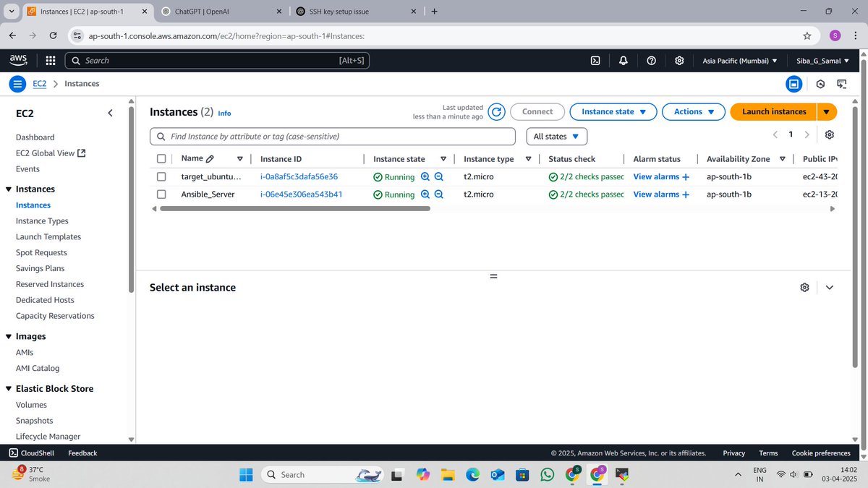This screenshot has height=488, width=868.
Task: Select the Ansible_Server instance checkbox
Action: [161, 194]
